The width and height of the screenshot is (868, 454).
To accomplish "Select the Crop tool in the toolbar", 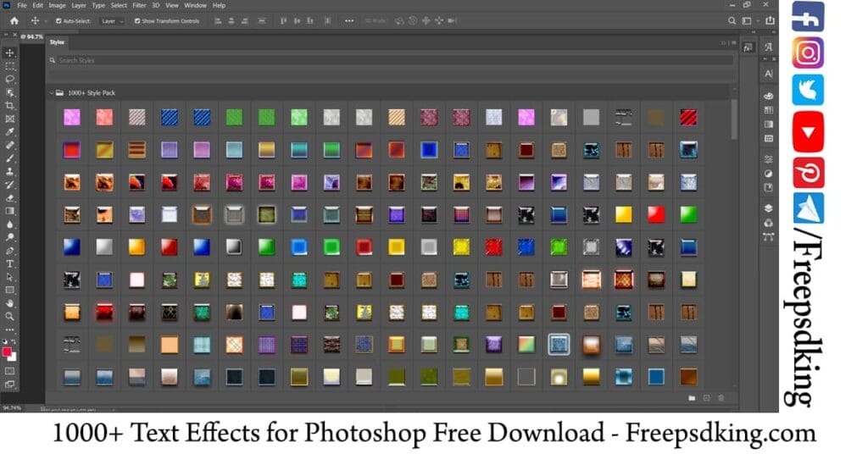I will coord(10,105).
